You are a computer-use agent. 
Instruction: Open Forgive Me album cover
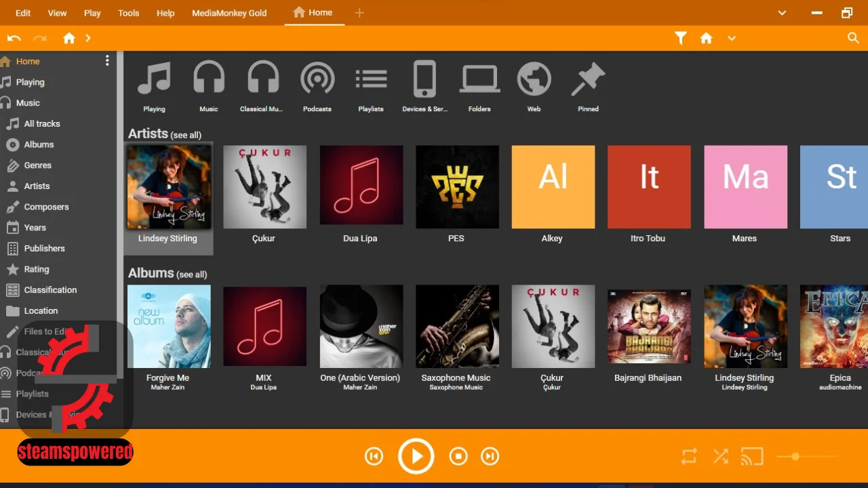pos(169,327)
